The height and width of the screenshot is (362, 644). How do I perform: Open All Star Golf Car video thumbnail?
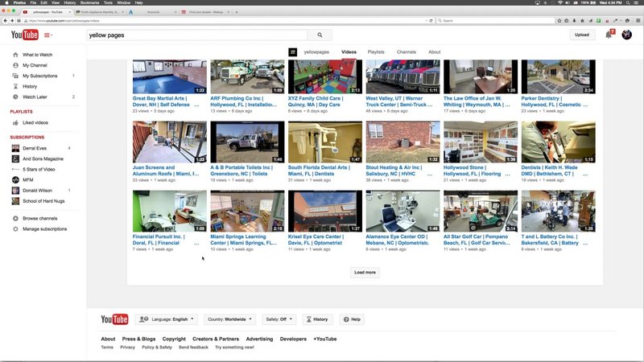pyautogui.click(x=481, y=211)
